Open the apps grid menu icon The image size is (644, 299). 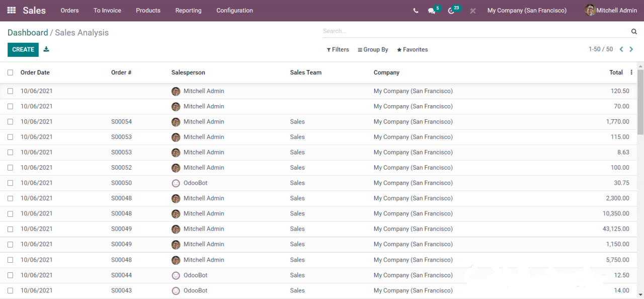point(11,10)
